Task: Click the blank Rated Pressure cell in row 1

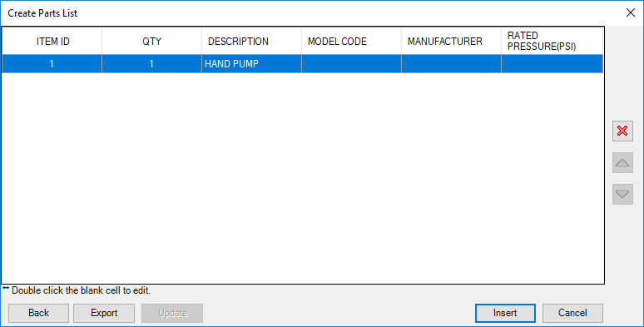Action: pos(552,64)
